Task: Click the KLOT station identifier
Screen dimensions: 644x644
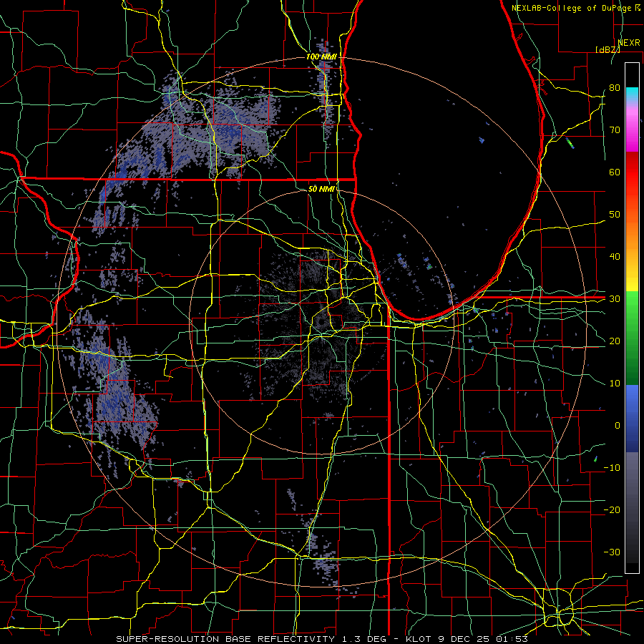Action: [419, 639]
